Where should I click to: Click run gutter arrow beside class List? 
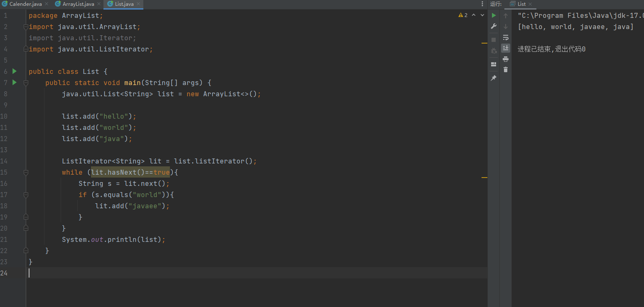pos(15,71)
